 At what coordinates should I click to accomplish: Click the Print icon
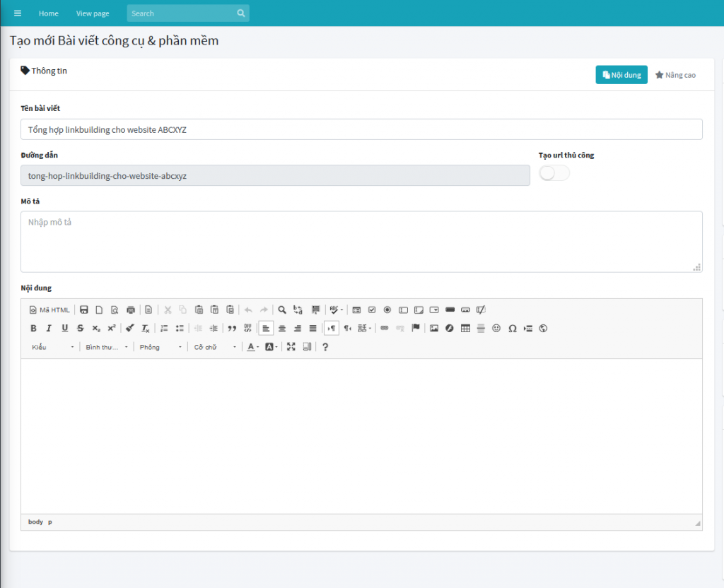(131, 310)
